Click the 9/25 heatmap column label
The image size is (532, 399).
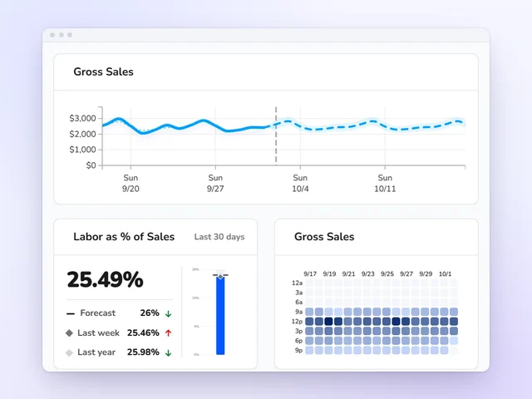coord(387,273)
